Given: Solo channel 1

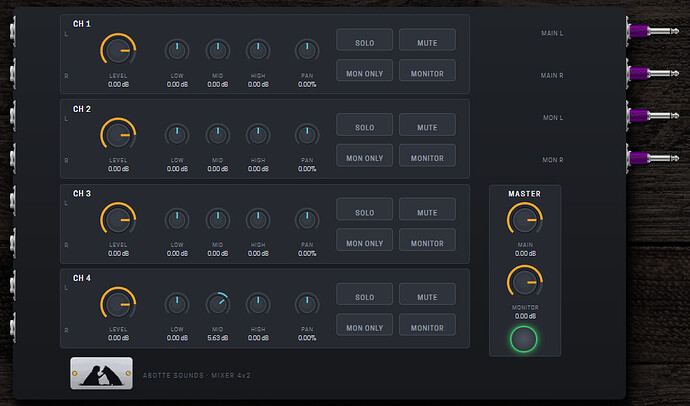Looking at the screenshot, I should [x=364, y=40].
